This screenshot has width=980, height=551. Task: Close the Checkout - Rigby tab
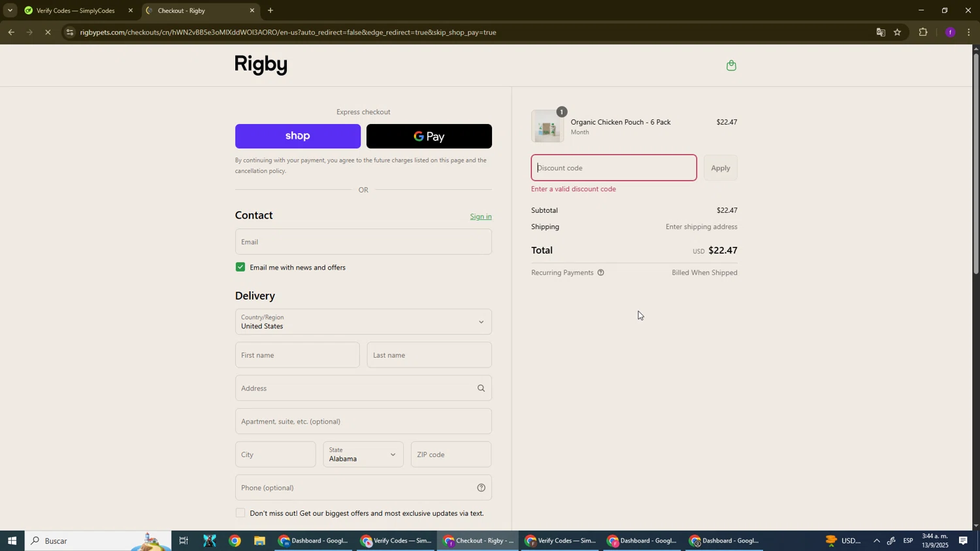click(252, 10)
